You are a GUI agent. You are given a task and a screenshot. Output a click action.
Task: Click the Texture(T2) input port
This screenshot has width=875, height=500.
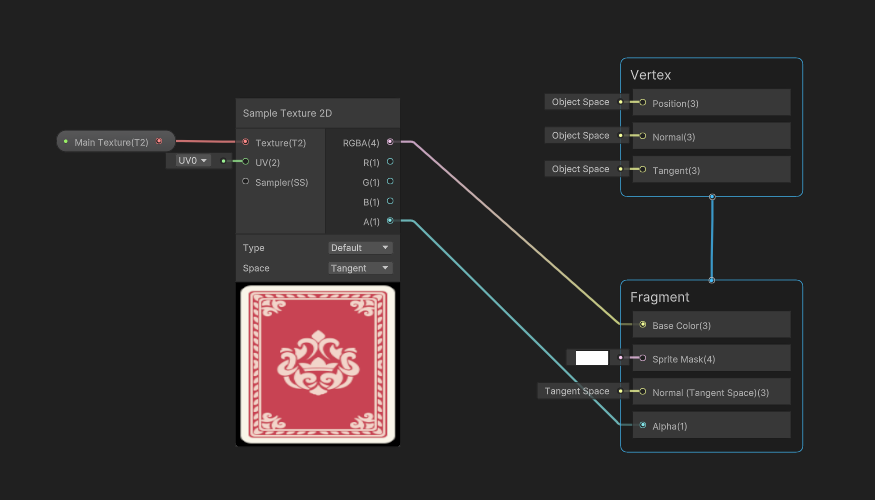(246, 142)
